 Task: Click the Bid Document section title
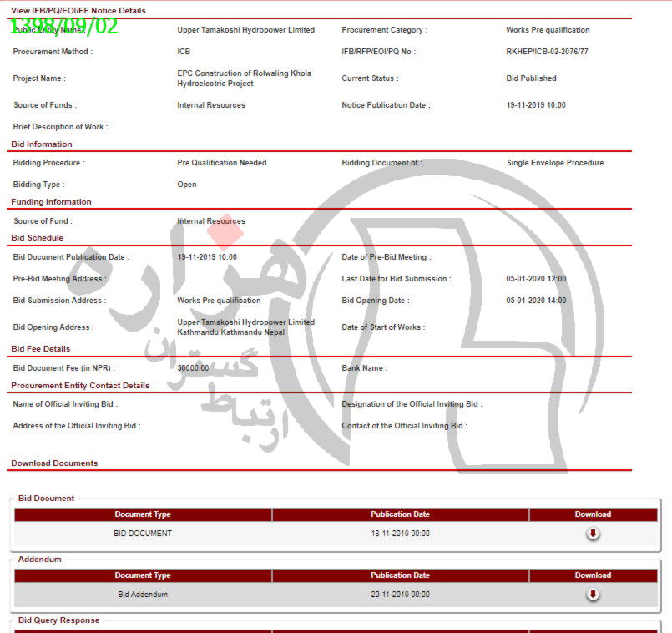tap(46, 499)
